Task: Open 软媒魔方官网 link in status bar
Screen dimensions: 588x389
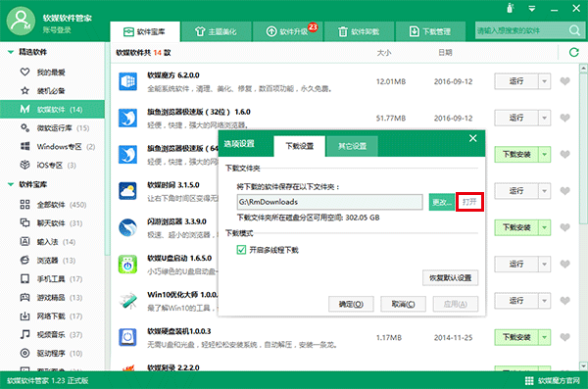Action: [552, 381]
